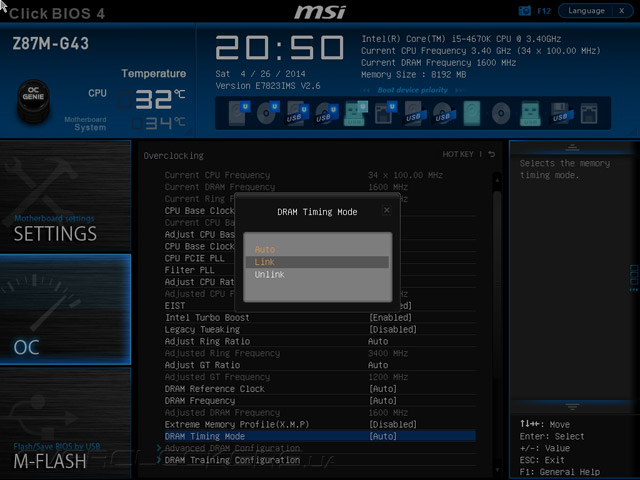640x480 pixels.
Task: Choose Unlink in DRAM Timing Mode list
Action: pyautogui.click(x=317, y=274)
